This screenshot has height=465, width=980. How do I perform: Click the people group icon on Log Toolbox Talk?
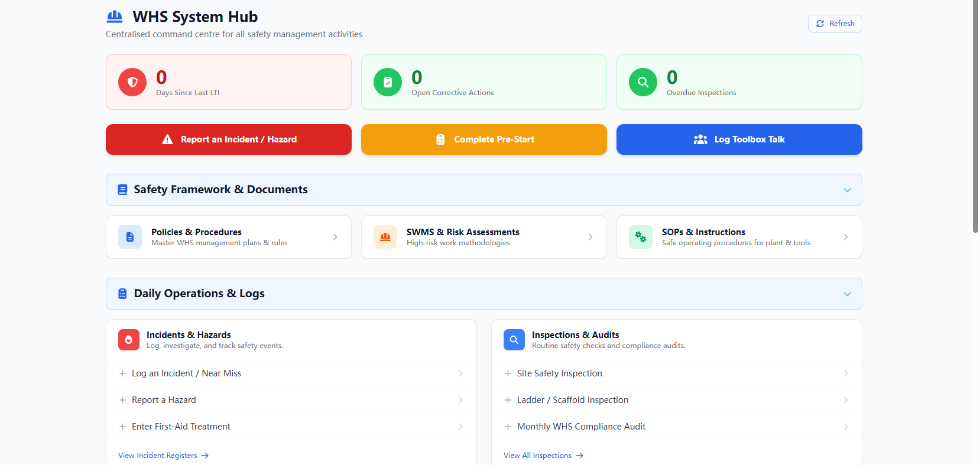point(700,139)
